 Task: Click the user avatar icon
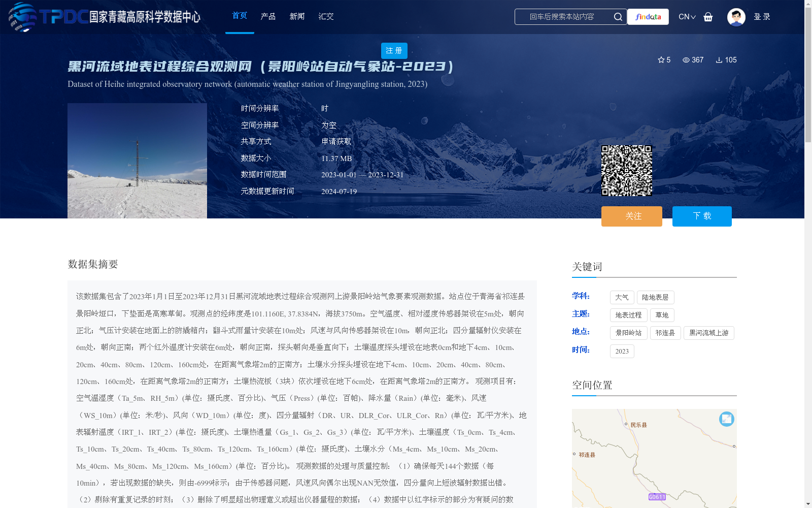tap(736, 17)
